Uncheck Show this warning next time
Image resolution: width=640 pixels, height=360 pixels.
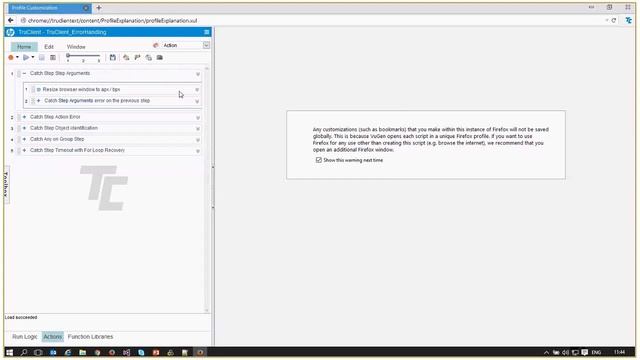(x=319, y=160)
